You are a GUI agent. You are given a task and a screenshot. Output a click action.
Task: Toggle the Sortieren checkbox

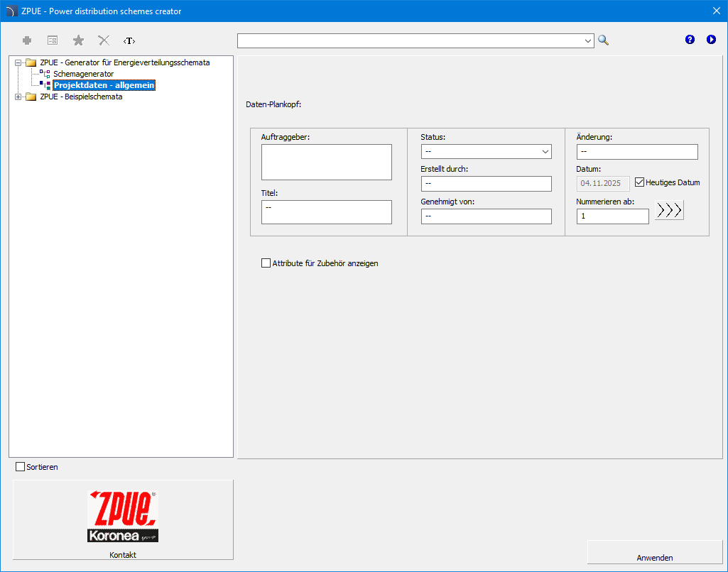pyautogui.click(x=20, y=467)
